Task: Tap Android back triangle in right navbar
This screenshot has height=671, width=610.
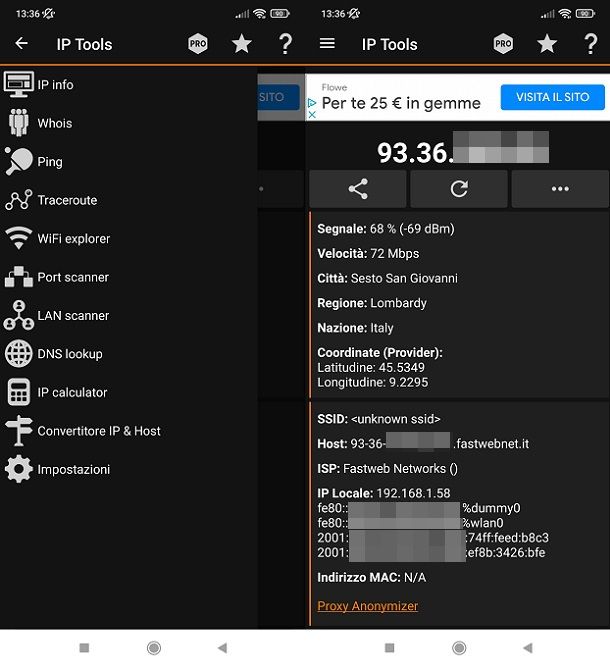Action: (x=527, y=648)
